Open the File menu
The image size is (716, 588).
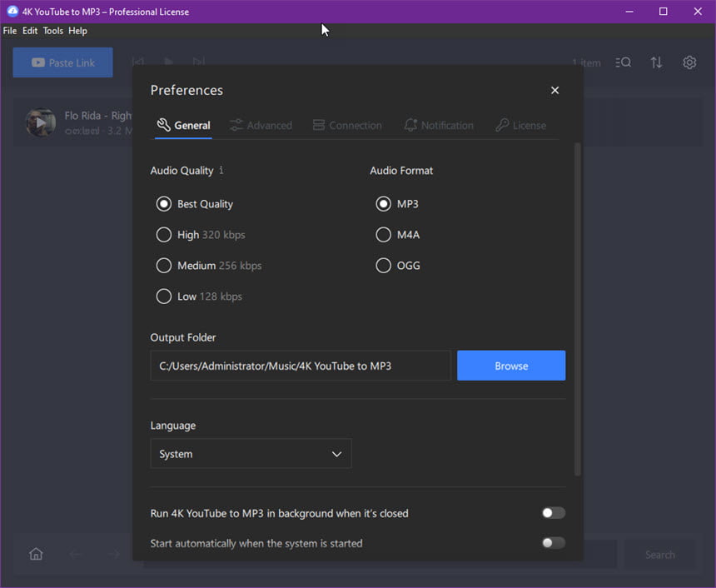tap(10, 31)
